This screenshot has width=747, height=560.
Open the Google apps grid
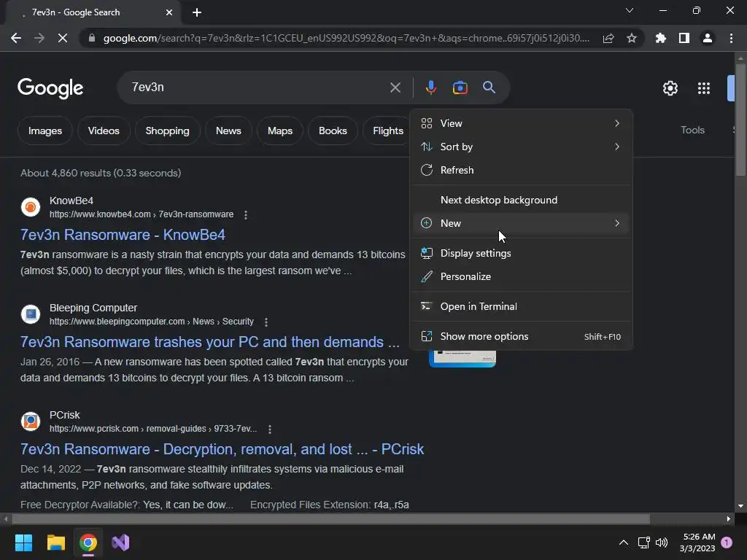(x=704, y=88)
